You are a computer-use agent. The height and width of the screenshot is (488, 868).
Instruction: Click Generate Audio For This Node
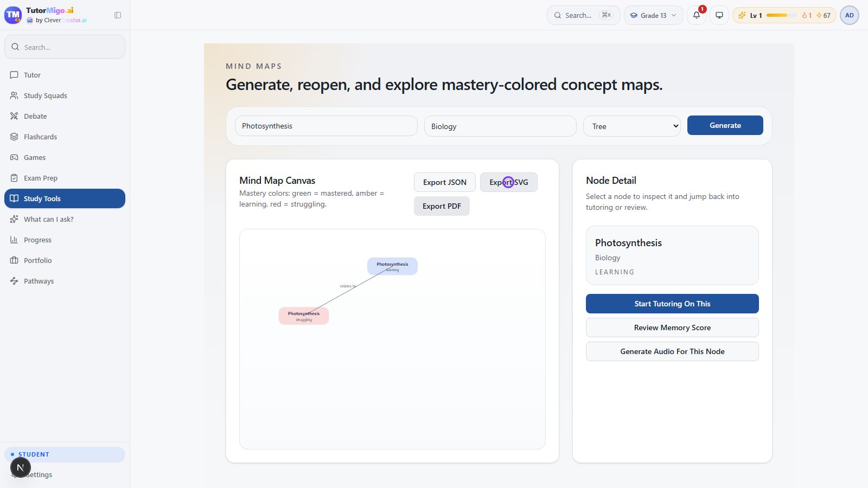pyautogui.click(x=672, y=351)
